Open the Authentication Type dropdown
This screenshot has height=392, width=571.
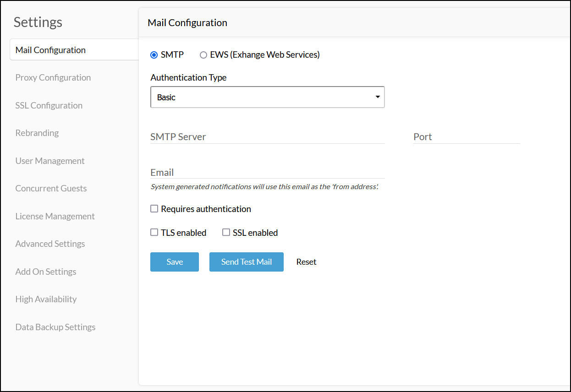pyautogui.click(x=267, y=97)
